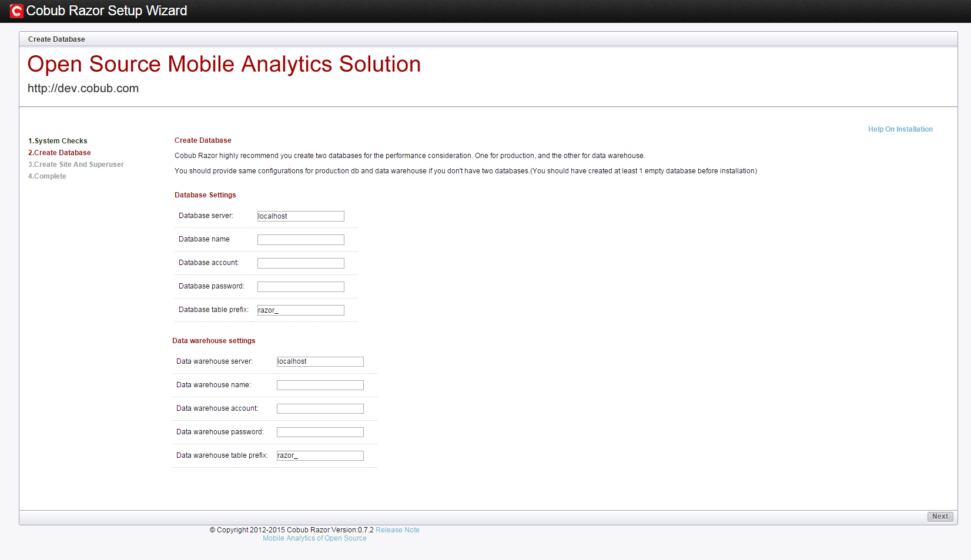The height and width of the screenshot is (560, 971).
Task: Focus the Database table prefix field
Action: (300, 310)
